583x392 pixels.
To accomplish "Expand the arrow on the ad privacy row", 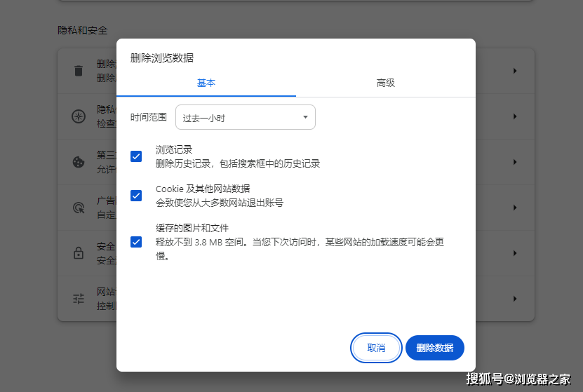I will (515, 208).
